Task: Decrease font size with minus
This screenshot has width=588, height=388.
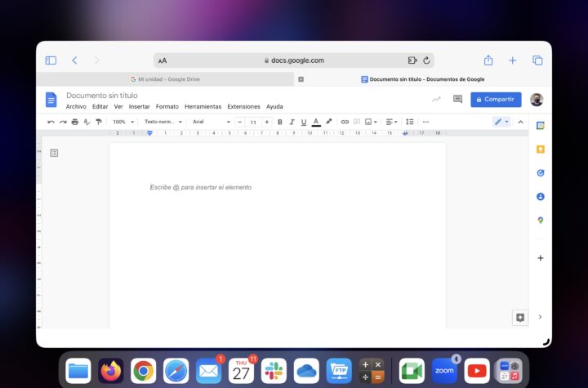Action: pyautogui.click(x=239, y=122)
